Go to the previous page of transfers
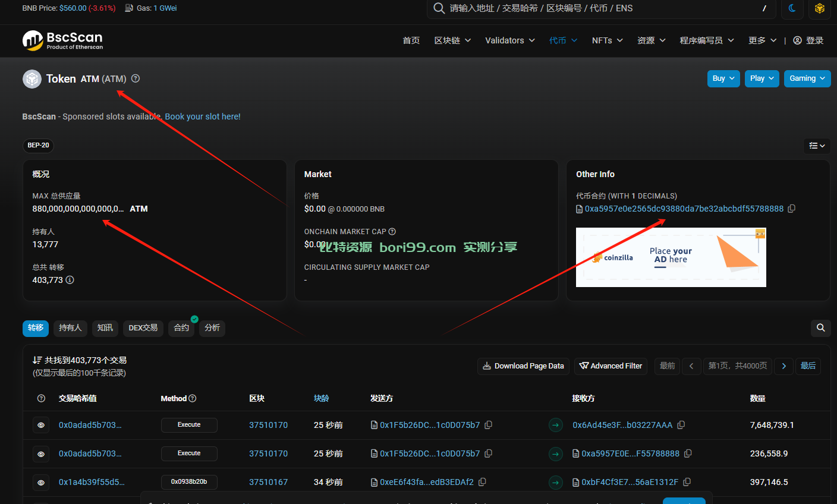 pos(691,366)
